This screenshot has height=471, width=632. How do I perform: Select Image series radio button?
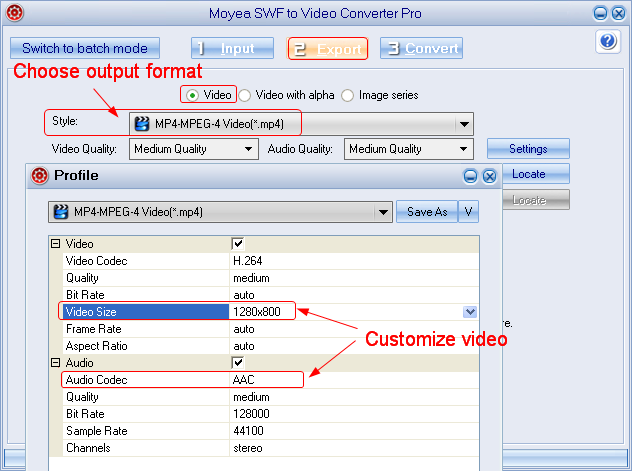coord(347,95)
